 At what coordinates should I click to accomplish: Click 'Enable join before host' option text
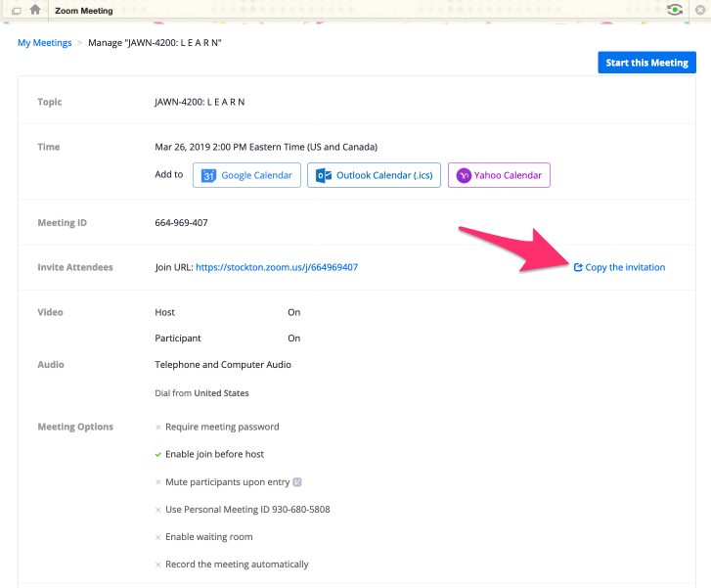(214, 454)
